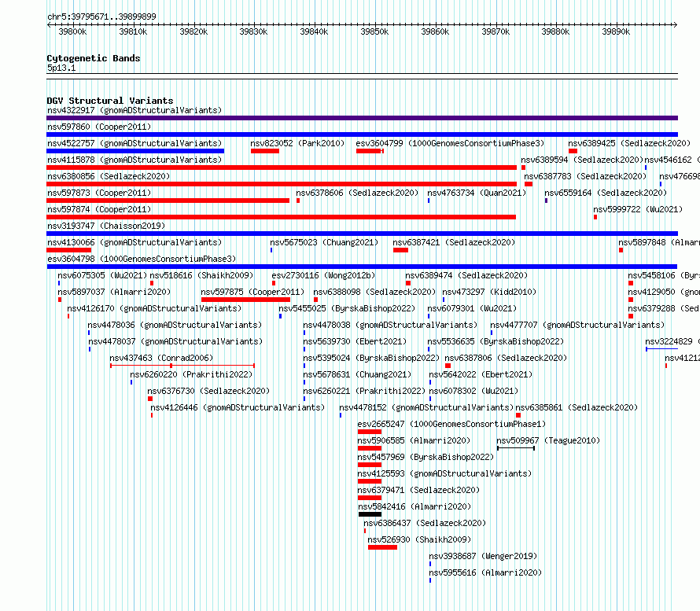This screenshot has height=611, width=700.
Task: Select the nsv597860 Cooper2011 variant label
Action: click(x=99, y=127)
